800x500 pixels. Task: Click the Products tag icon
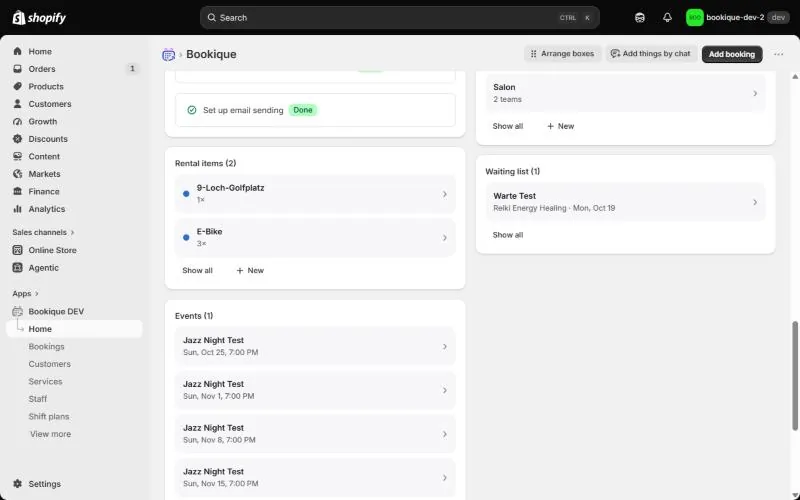coord(18,86)
